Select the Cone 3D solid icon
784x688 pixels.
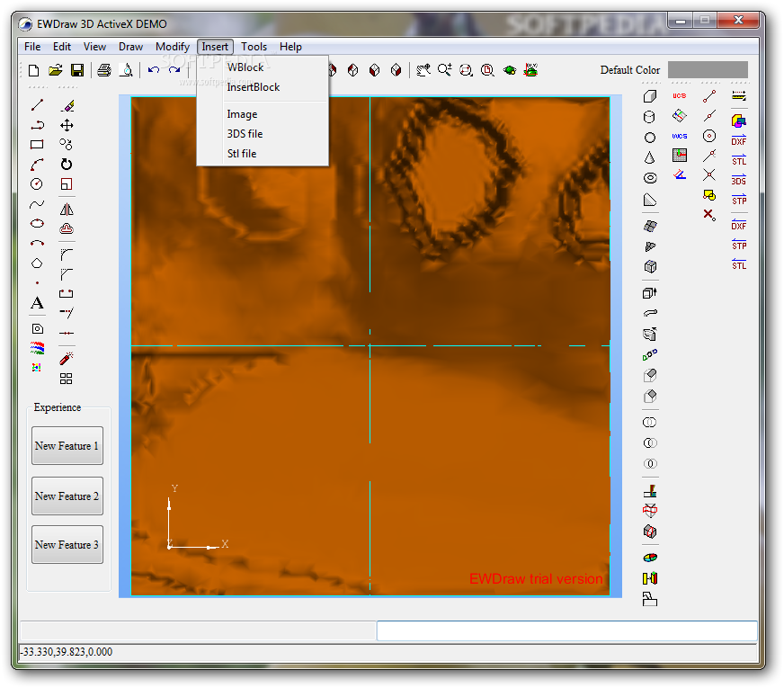649,157
